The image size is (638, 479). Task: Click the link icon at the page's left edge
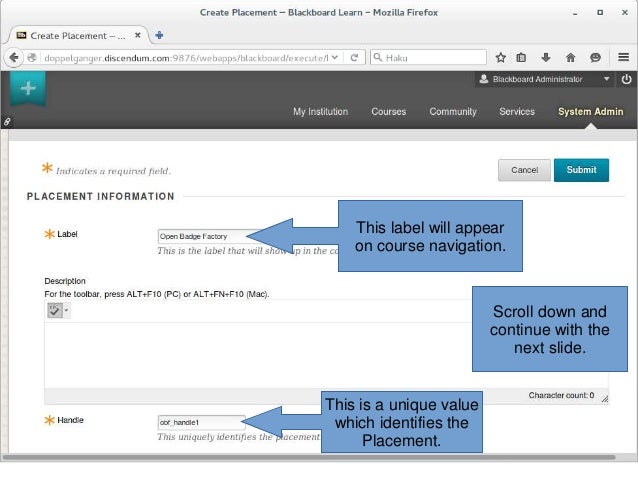(7, 121)
